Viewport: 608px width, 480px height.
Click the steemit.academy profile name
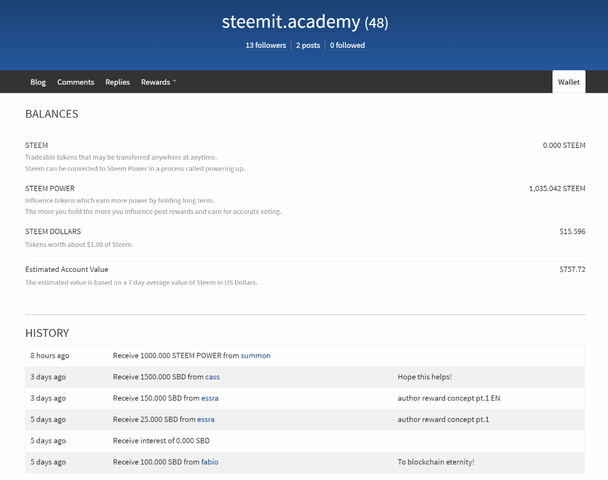click(291, 22)
